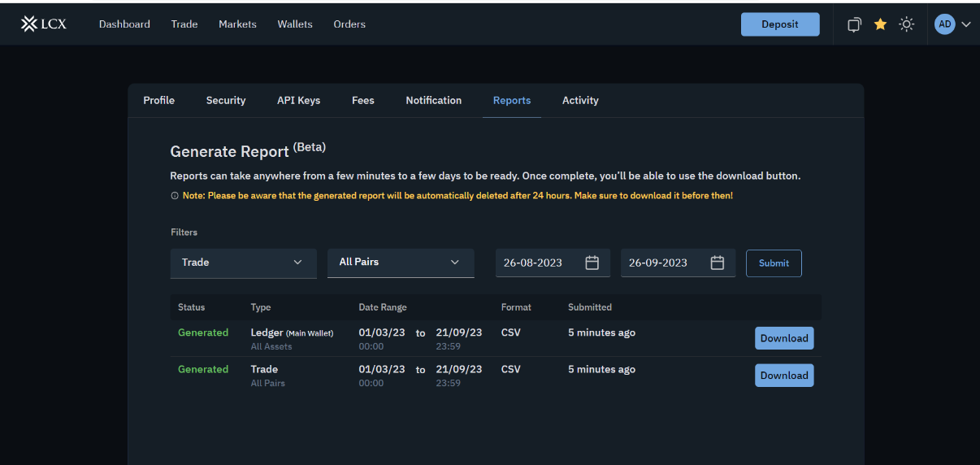Open calendar picker for start date 26-08-2023
The width and height of the screenshot is (980, 465).
click(x=592, y=263)
